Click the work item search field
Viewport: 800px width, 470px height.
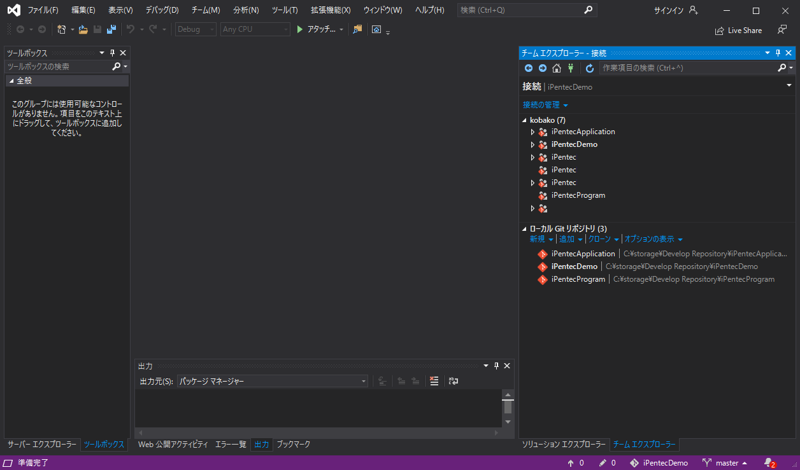pos(688,68)
